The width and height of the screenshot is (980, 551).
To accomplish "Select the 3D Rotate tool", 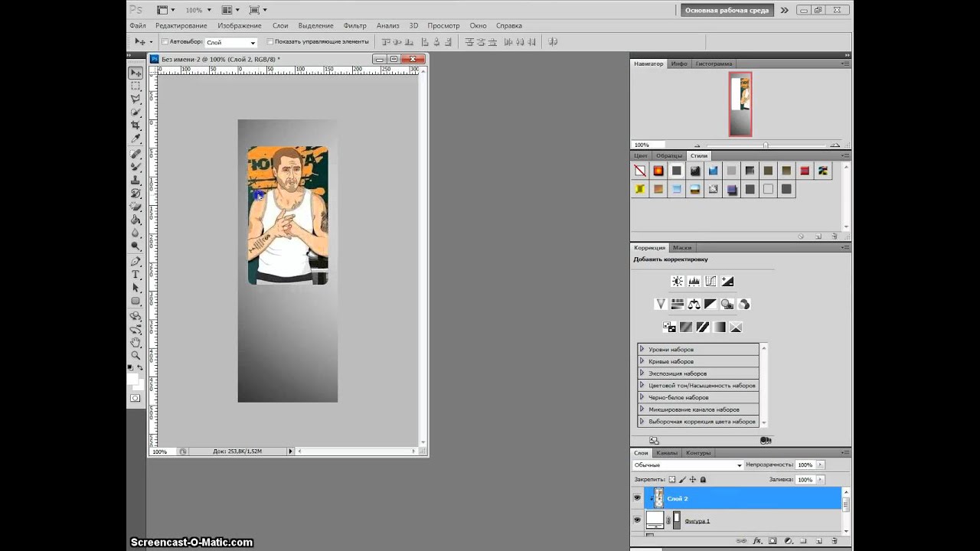I will tap(136, 315).
